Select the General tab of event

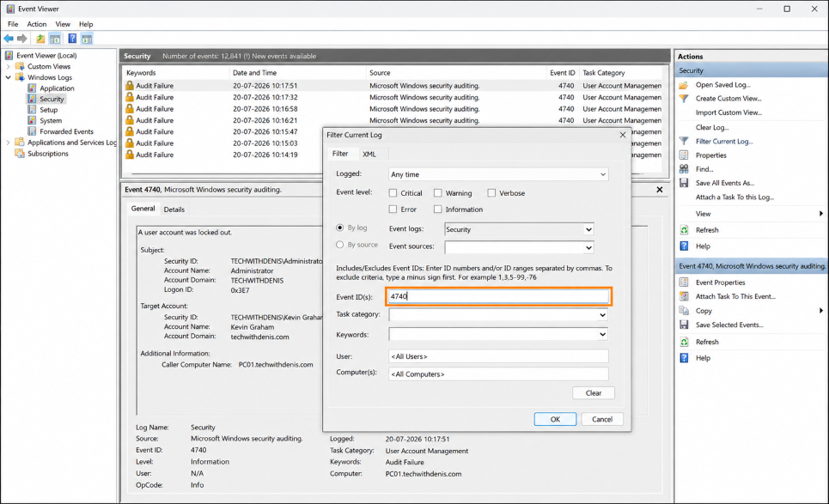(143, 209)
